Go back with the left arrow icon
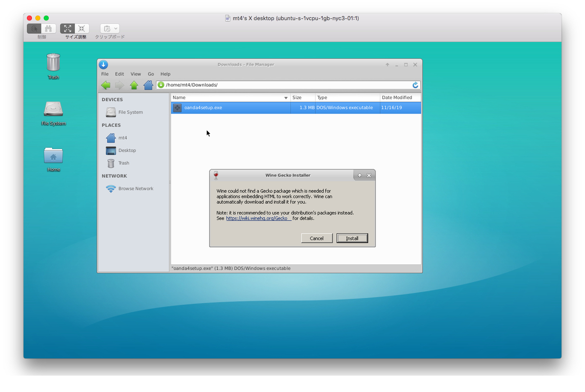The height and width of the screenshot is (392, 585). click(x=105, y=85)
